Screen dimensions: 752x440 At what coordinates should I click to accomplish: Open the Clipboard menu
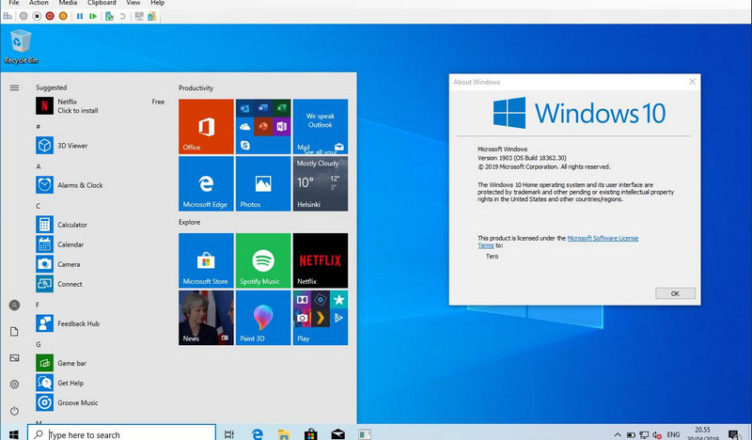click(x=102, y=3)
